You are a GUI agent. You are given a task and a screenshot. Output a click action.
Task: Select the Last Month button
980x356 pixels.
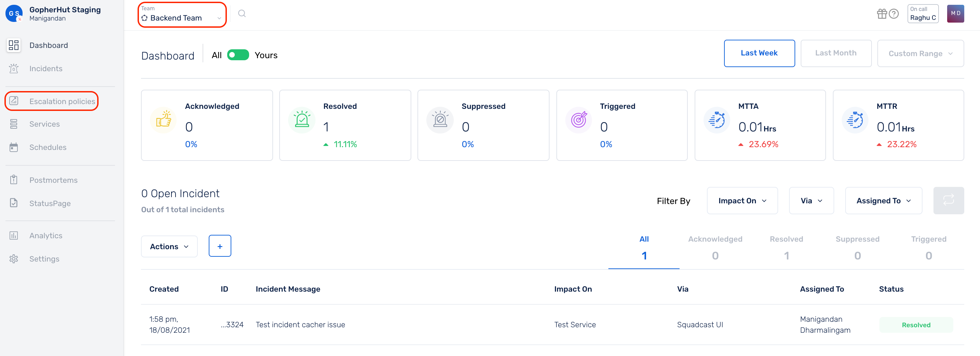tap(836, 53)
